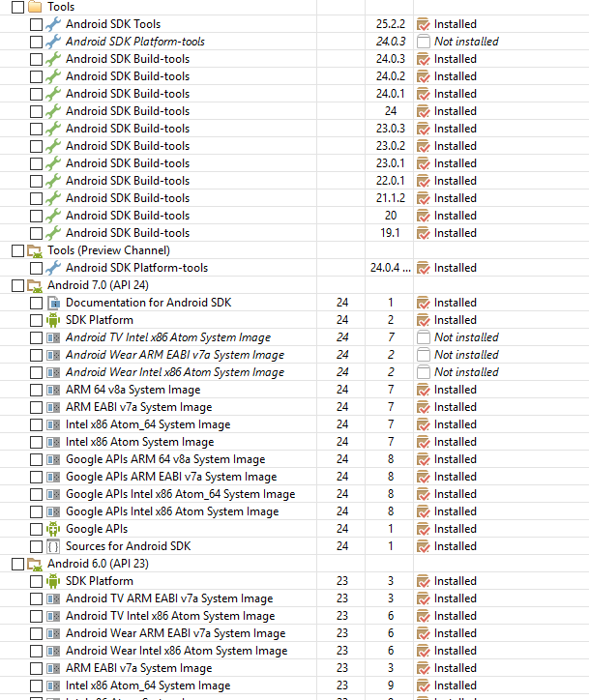
Task: Click the Installed status icon for Android SDK Tools
Action: click(423, 24)
